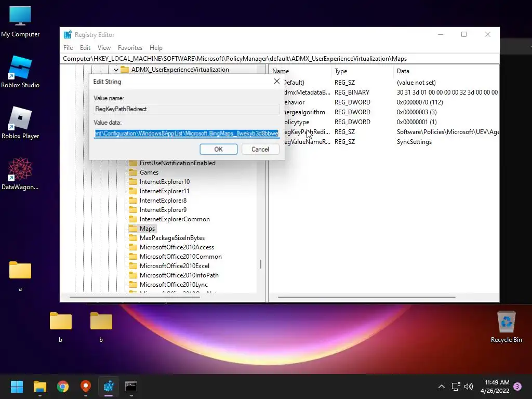Viewport: 532px width, 399px height.
Task: Select the 0x00000070 (112) value row
Action: 420,102
